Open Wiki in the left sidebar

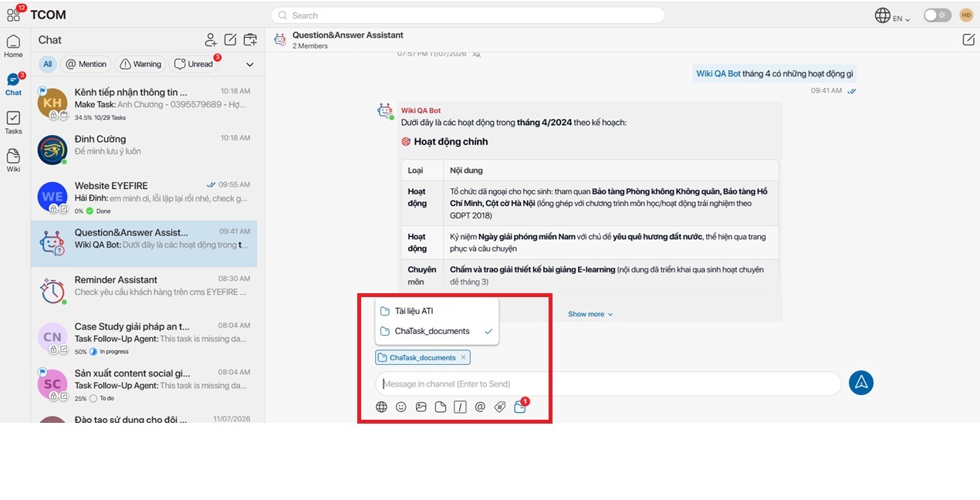pyautogui.click(x=13, y=160)
